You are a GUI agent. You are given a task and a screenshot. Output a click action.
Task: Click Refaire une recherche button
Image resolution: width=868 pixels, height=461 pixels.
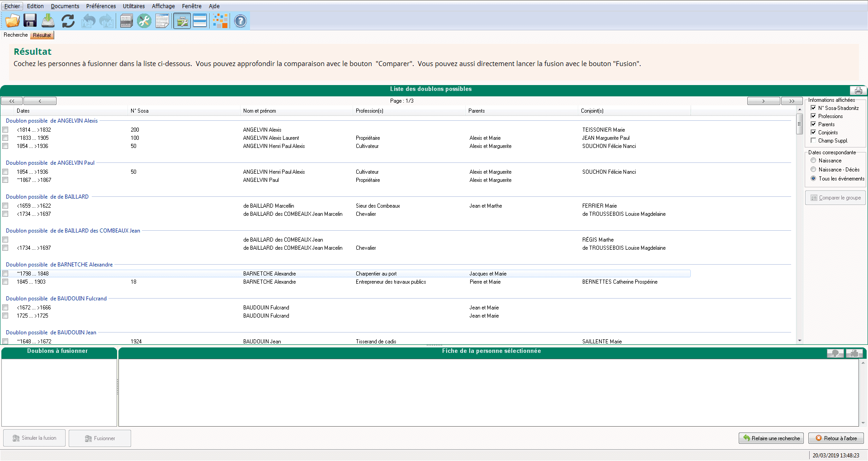[x=771, y=438]
